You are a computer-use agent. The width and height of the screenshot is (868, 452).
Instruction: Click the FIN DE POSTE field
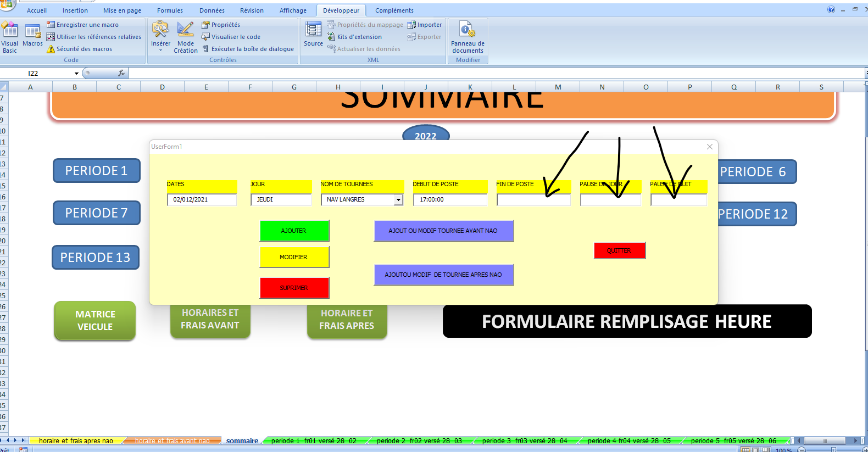pos(533,200)
